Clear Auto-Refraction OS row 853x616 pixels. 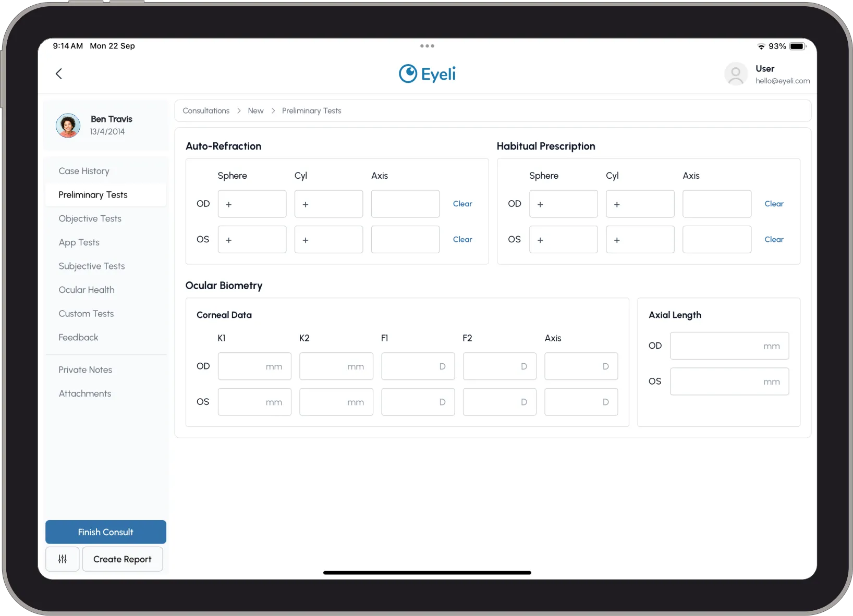click(462, 239)
